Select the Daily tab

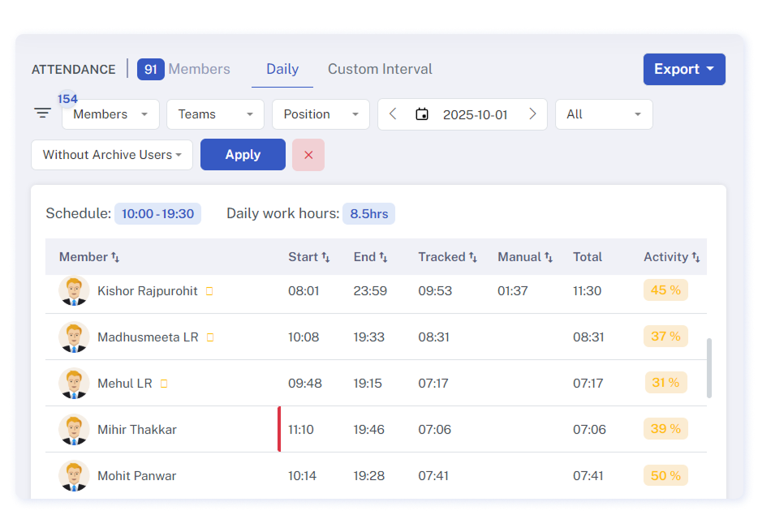pyautogui.click(x=282, y=70)
